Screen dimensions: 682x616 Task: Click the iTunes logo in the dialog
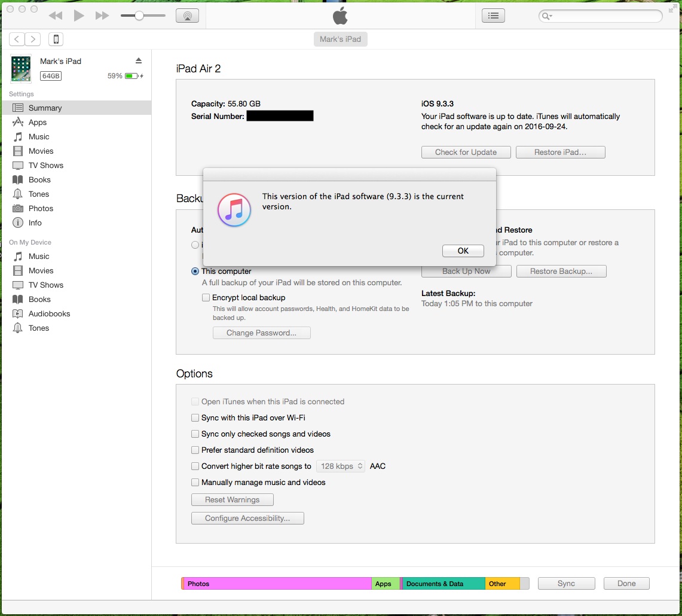click(x=234, y=211)
